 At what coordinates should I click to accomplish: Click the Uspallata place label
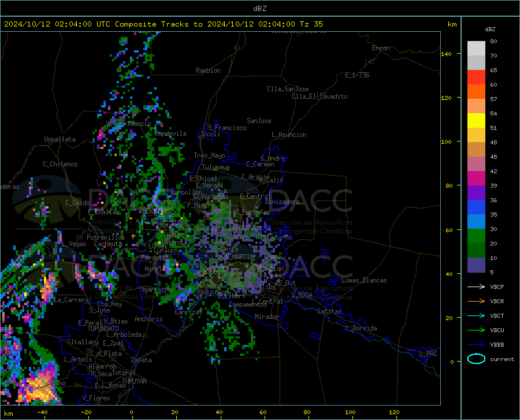click(60, 139)
